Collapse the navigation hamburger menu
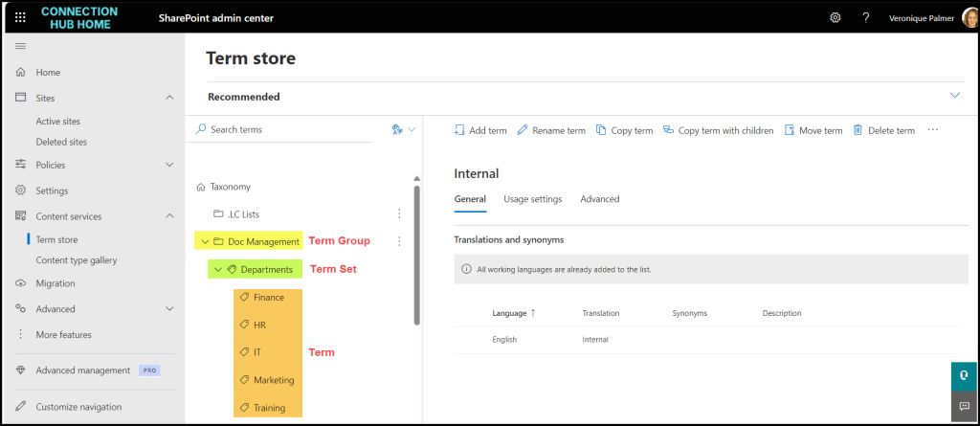Viewport: 980px width, 426px height. [x=20, y=47]
